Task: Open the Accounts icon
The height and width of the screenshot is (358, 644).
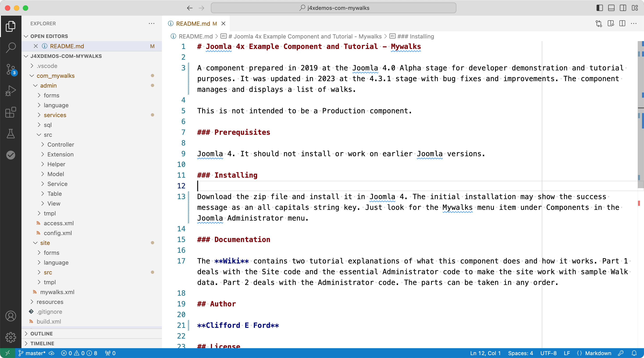Action: 11,316
